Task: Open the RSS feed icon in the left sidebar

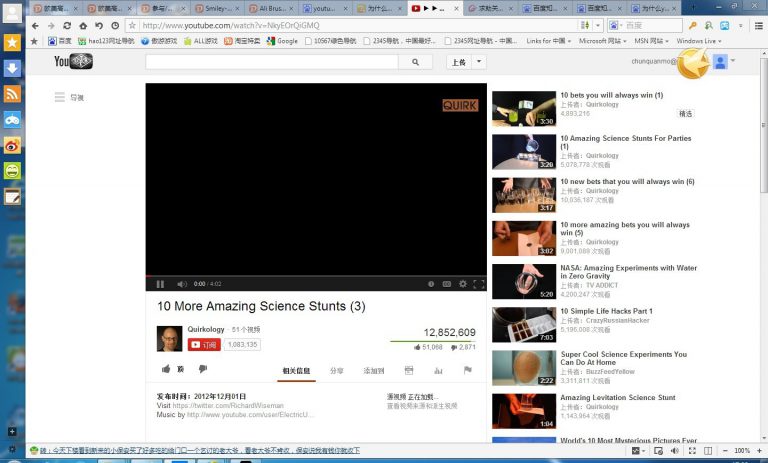Action: point(12,94)
